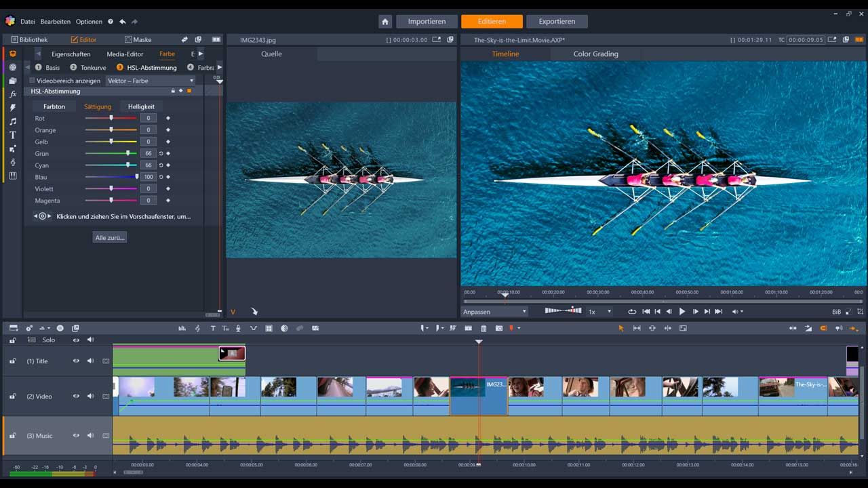Click the audio mixer icon in the timeline toolbar
The width and height of the screenshot is (868, 488).
tap(182, 328)
